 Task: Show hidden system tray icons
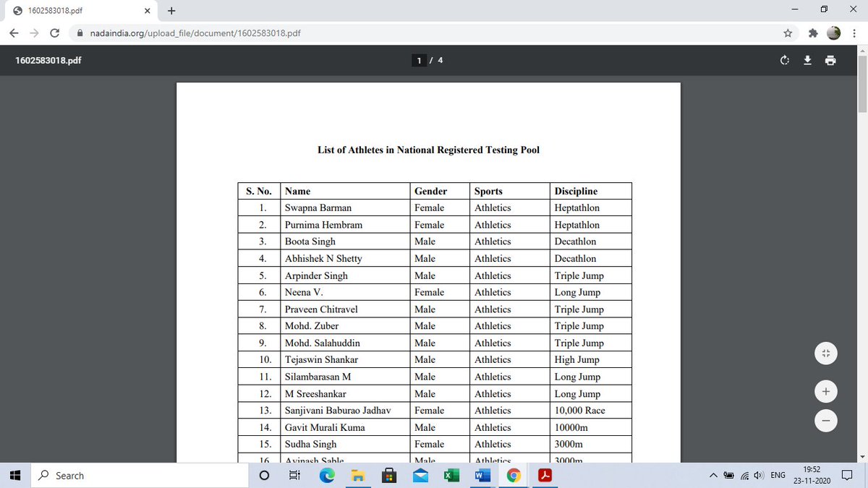(x=713, y=475)
